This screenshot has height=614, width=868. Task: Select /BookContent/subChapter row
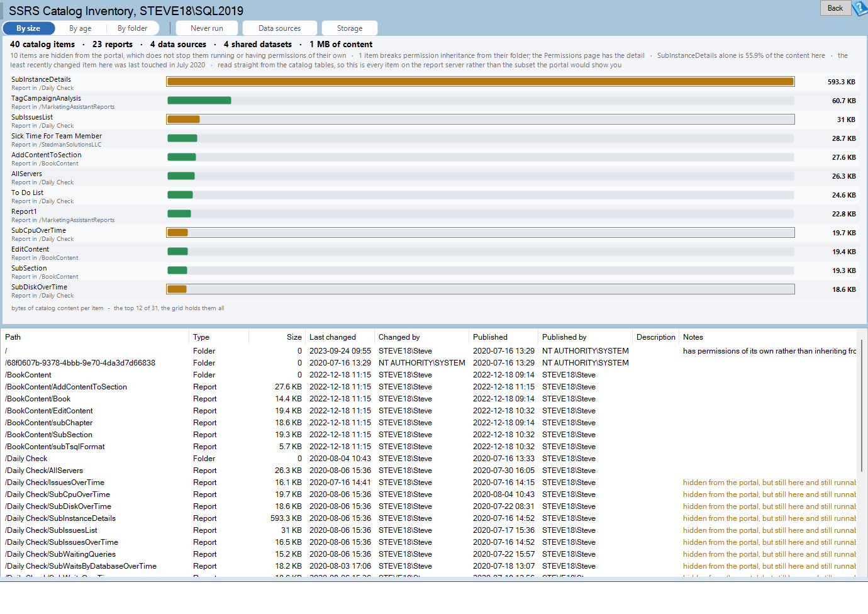click(x=430, y=423)
